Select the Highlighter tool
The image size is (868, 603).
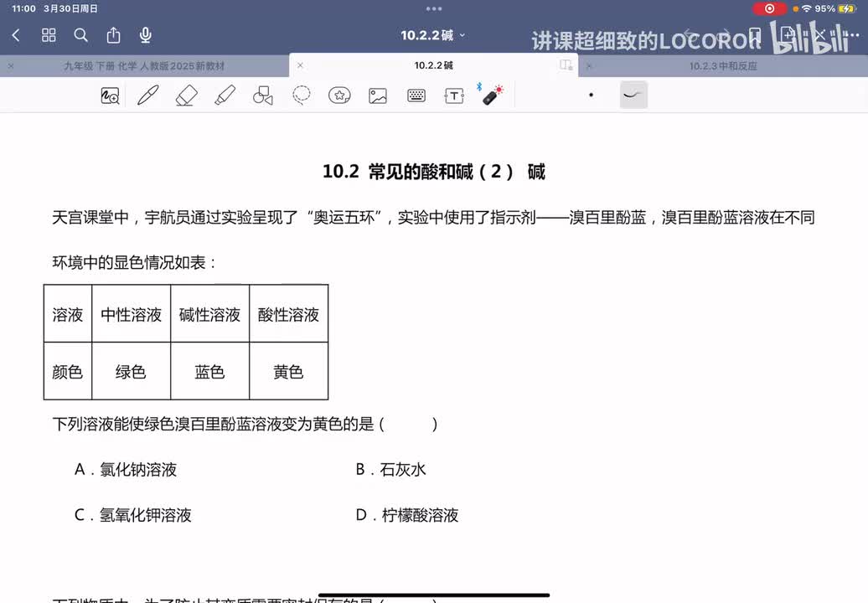coord(225,95)
